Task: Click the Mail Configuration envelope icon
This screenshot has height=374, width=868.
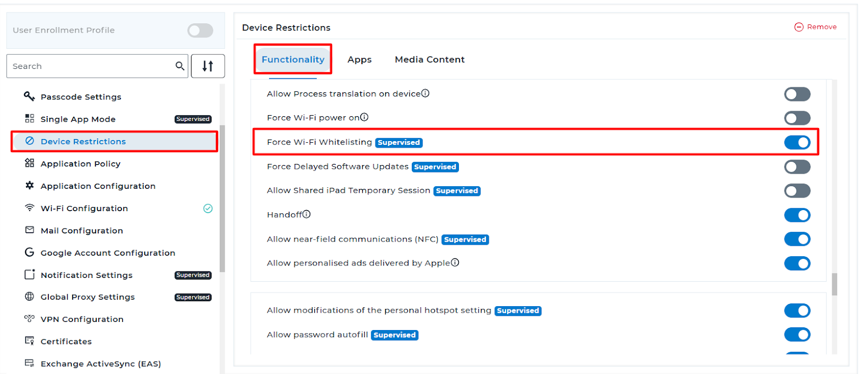Action: tap(29, 230)
